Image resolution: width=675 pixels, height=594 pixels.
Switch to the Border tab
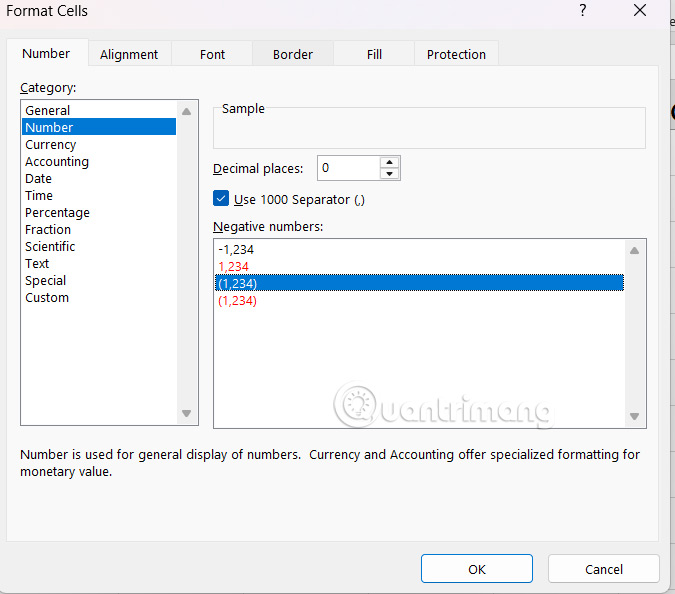coord(293,54)
